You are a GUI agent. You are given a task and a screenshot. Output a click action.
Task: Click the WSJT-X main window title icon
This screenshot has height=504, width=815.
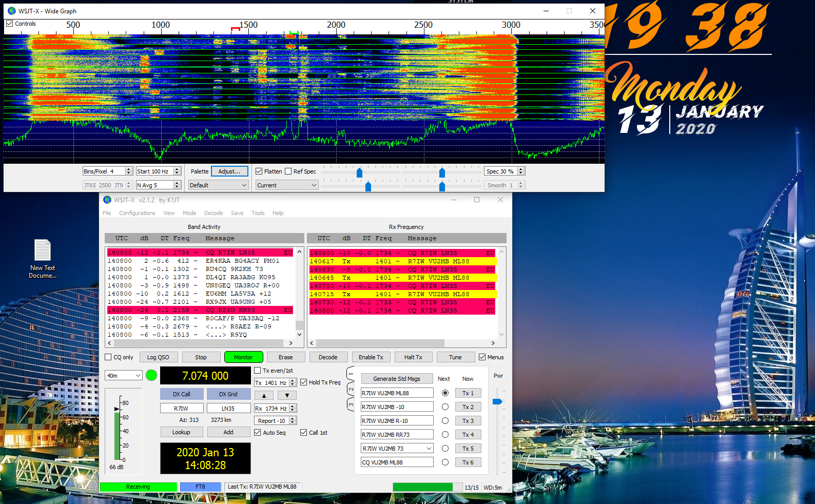pyautogui.click(x=107, y=200)
